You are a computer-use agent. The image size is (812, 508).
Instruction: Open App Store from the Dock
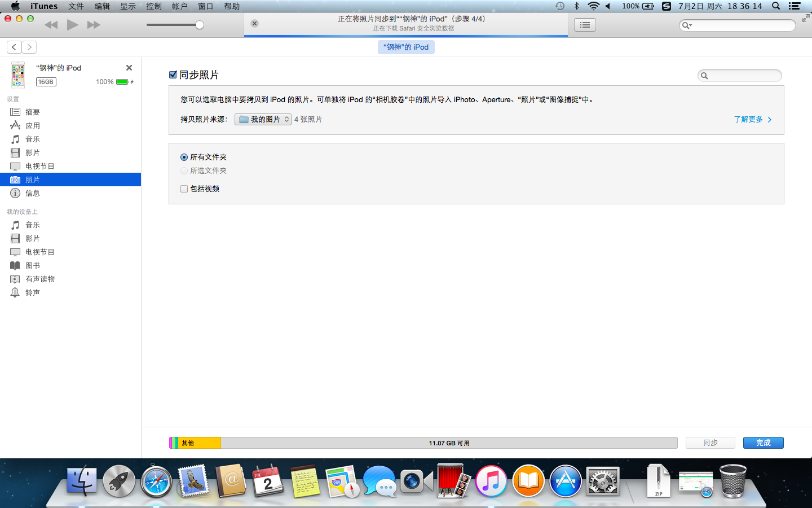[x=566, y=481]
